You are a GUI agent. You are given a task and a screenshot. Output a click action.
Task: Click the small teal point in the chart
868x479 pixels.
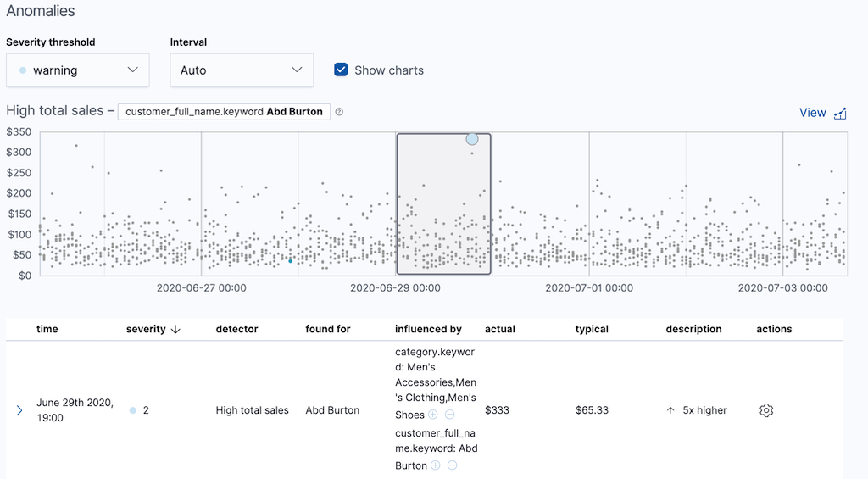click(x=290, y=261)
